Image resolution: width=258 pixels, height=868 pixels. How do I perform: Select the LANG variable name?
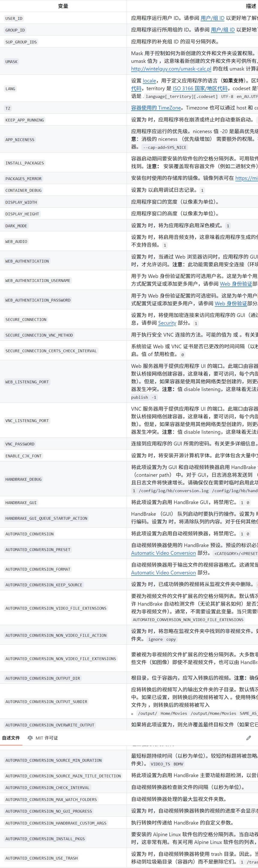(x=10, y=89)
